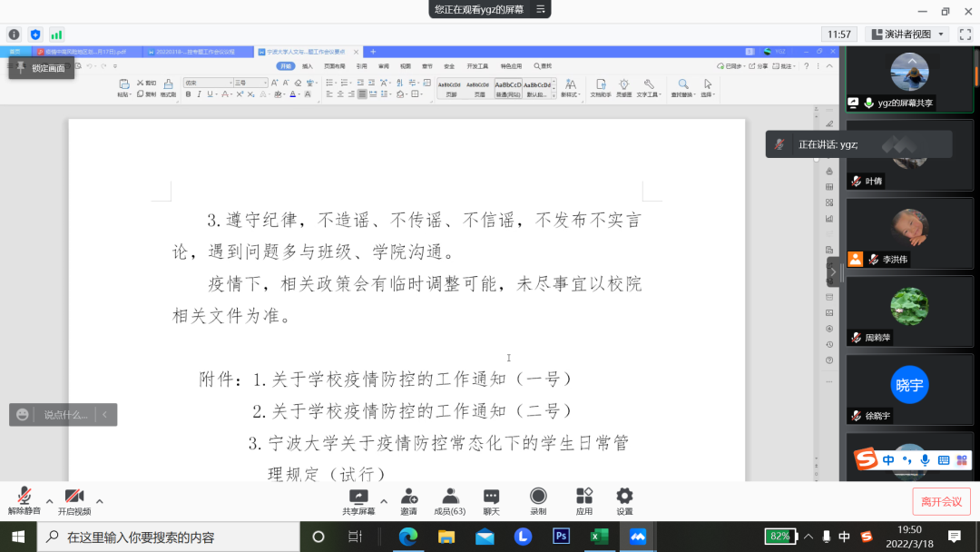The width and height of the screenshot is (980, 552).
Task: Show the 成员(63) members list
Action: 449,499
